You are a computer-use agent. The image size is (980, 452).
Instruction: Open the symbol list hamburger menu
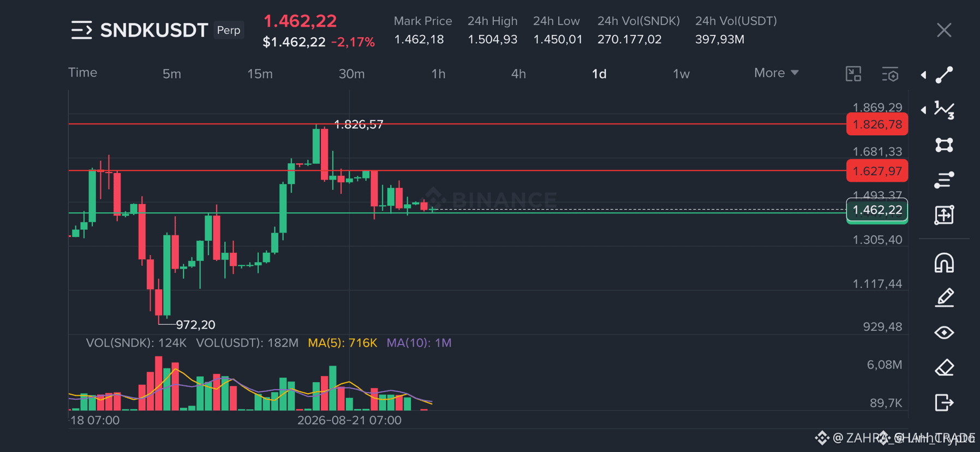pyautogui.click(x=82, y=30)
